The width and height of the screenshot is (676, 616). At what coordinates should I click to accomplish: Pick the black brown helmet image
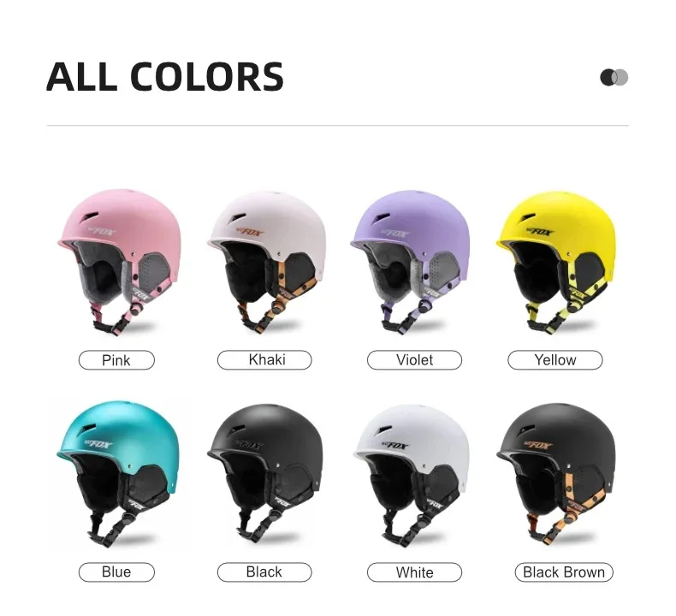coord(556,474)
